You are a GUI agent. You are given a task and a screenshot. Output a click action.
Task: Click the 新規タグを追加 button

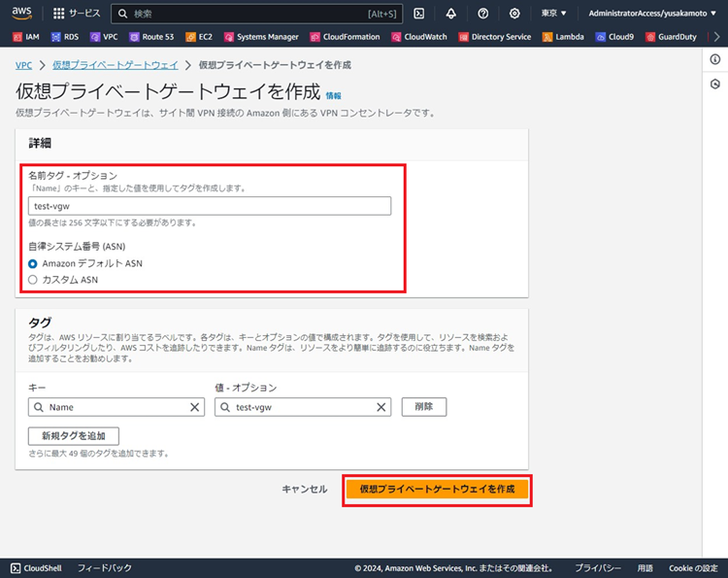(74, 435)
